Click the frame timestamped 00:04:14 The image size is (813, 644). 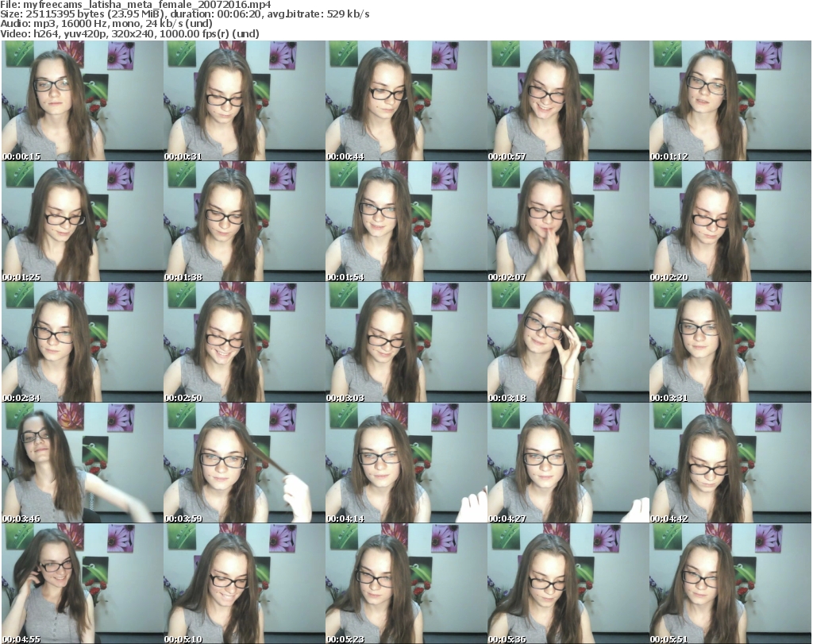(x=406, y=463)
